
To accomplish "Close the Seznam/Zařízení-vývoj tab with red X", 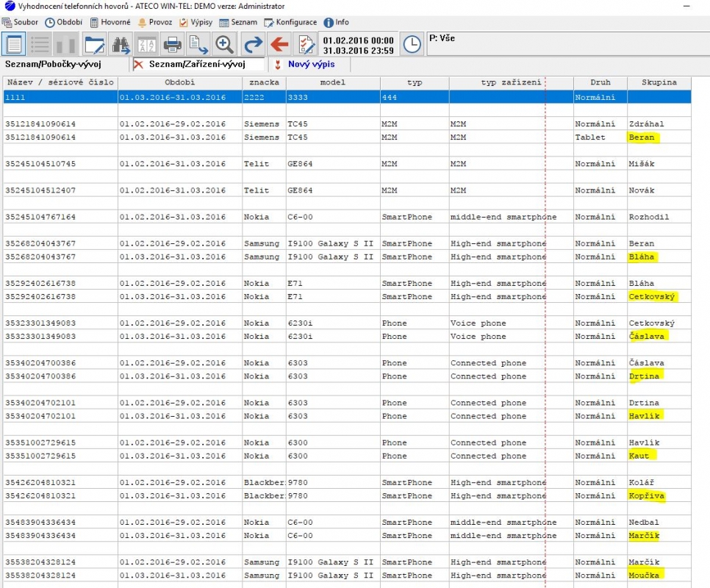I will point(139,65).
